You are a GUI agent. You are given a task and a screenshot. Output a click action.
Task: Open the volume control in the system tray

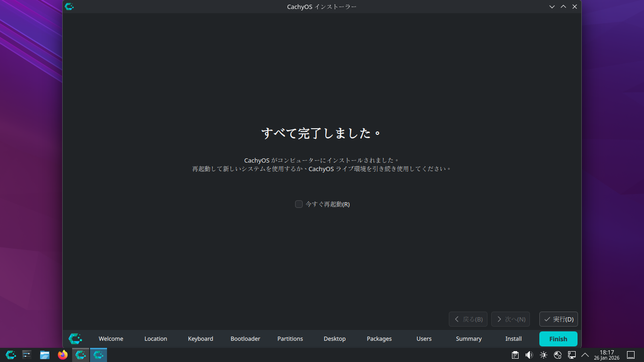tap(529, 355)
